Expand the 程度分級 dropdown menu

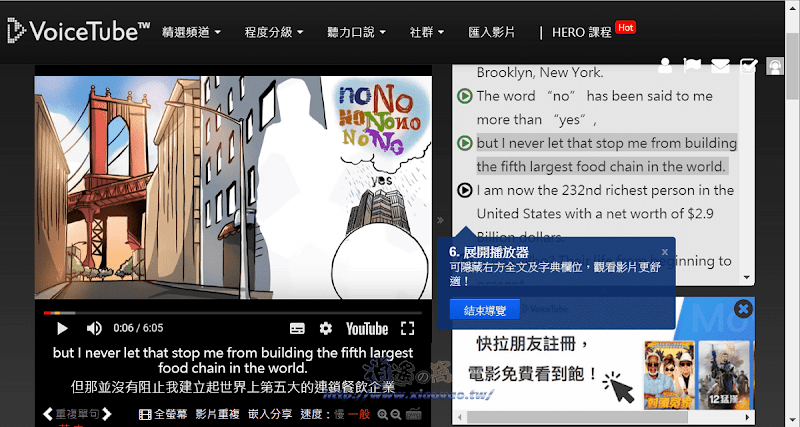click(x=274, y=32)
